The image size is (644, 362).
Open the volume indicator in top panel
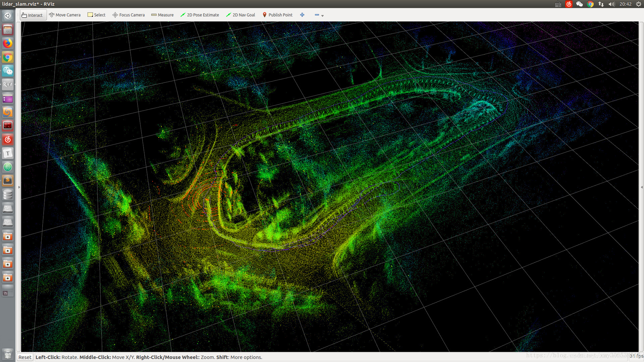[611, 4]
